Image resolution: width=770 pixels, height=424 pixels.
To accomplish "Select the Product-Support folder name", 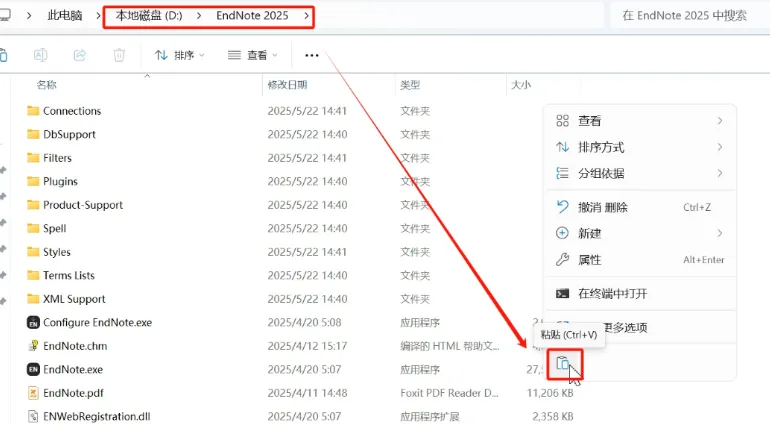I will [x=83, y=205].
